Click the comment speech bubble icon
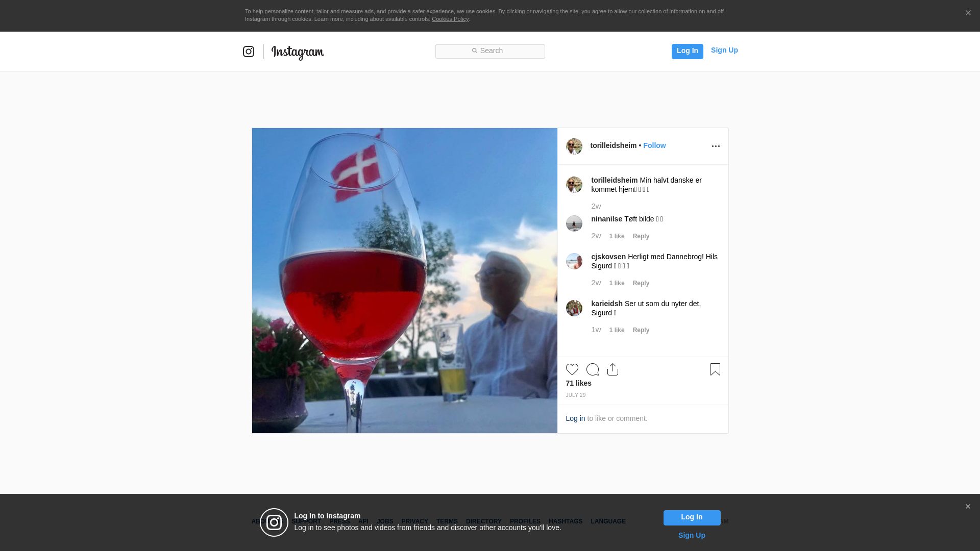The image size is (980, 551). click(593, 369)
